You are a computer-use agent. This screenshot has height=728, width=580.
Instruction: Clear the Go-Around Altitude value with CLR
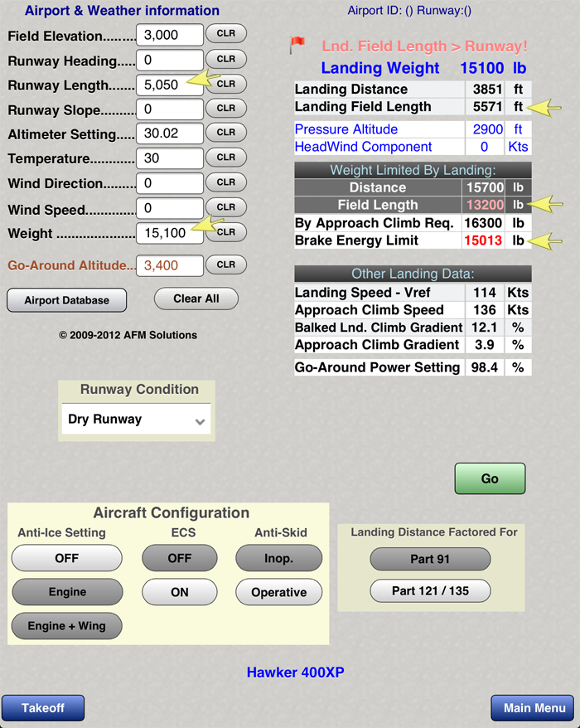225,265
